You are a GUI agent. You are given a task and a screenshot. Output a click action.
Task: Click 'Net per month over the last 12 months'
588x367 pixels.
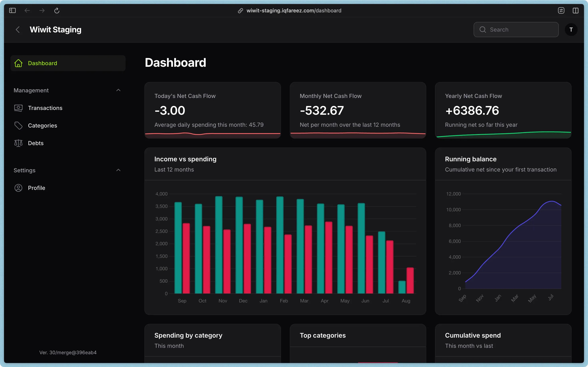[x=350, y=125]
